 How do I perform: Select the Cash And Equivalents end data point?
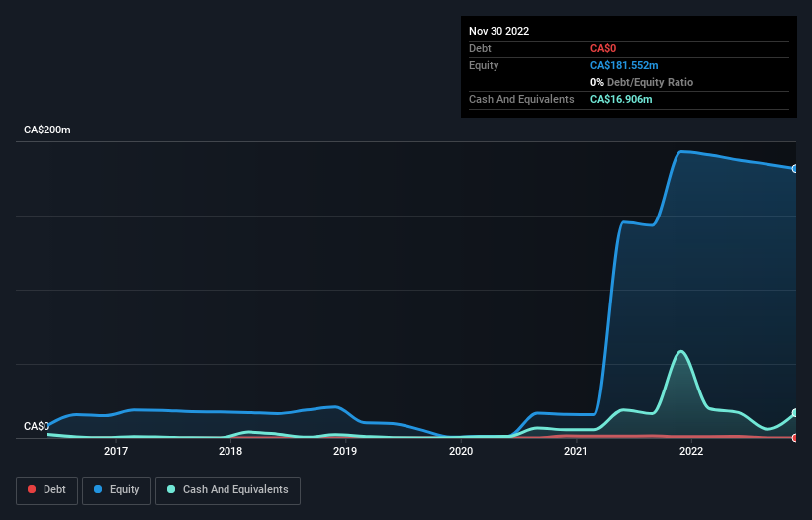[795, 413]
